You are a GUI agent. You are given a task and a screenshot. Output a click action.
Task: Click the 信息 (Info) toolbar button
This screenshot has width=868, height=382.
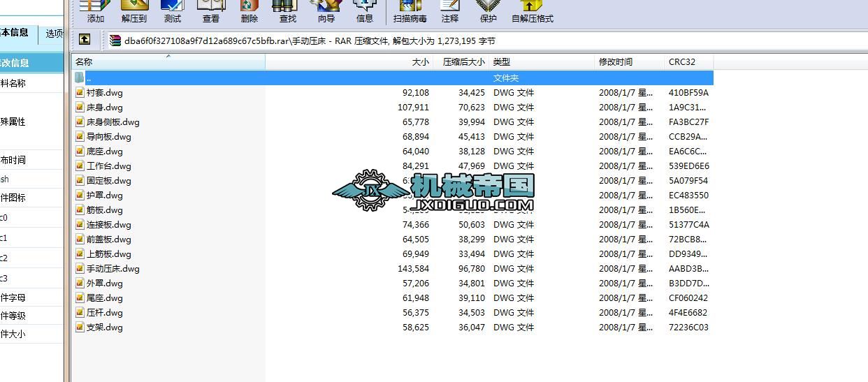coord(365,12)
